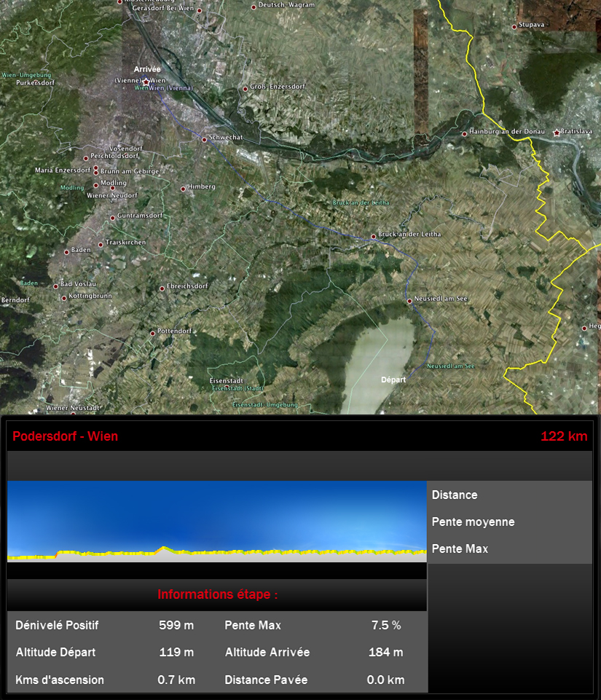The height and width of the screenshot is (700, 601).
Task: Click the 'Distance Pavée' label
Action: click(266, 680)
